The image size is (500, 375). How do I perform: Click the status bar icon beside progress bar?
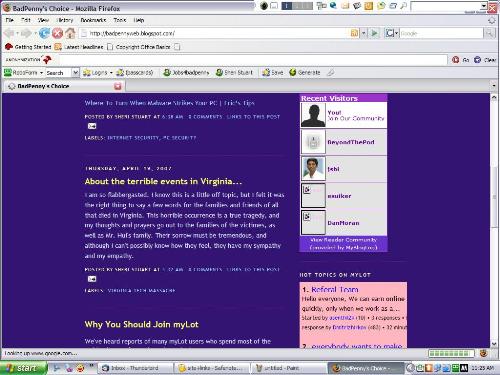tap(484, 353)
